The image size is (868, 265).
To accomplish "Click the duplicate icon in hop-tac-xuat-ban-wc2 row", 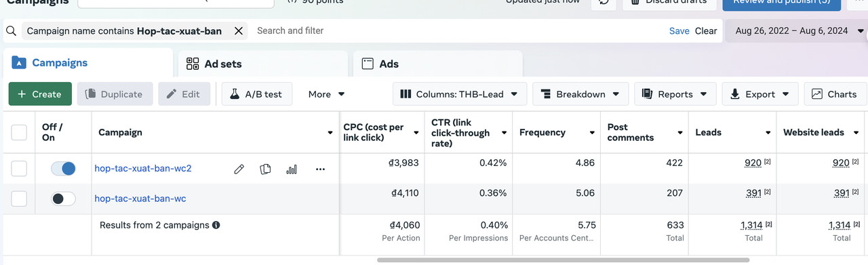I will [x=266, y=169].
